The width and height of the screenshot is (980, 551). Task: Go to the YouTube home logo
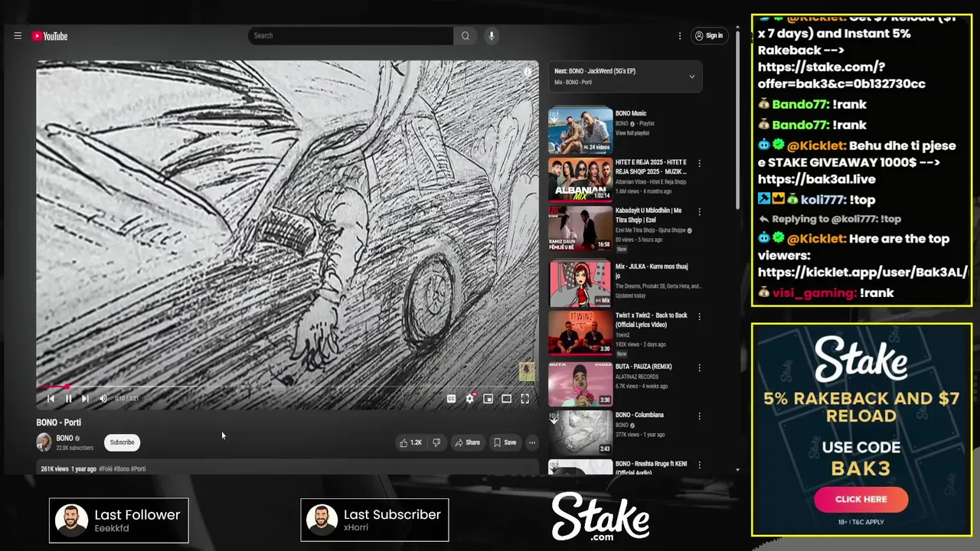click(50, 36)
